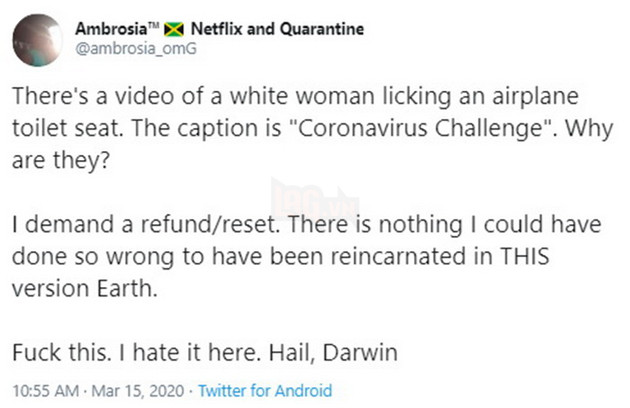This screenshot has width=630, height=408.
Task: Open the 10:55 AM timestamp
Action: pos(39,391)
